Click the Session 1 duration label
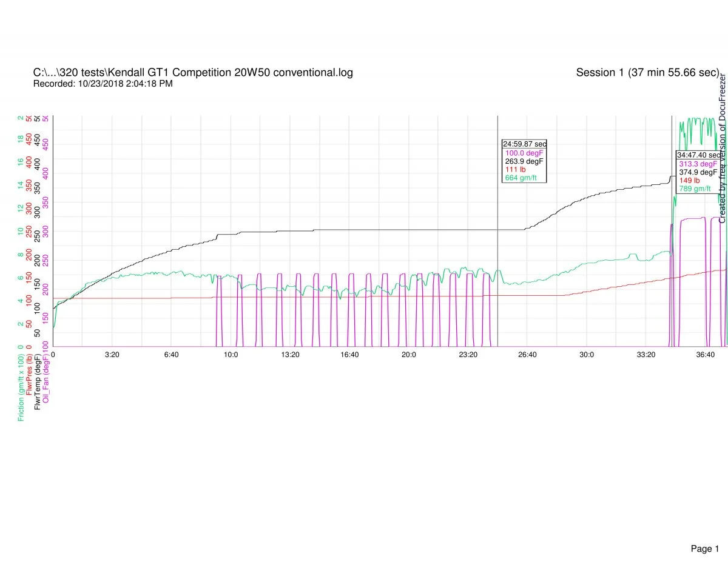The height and width of the screenshot is (562, 728). [x=647, y=73]
